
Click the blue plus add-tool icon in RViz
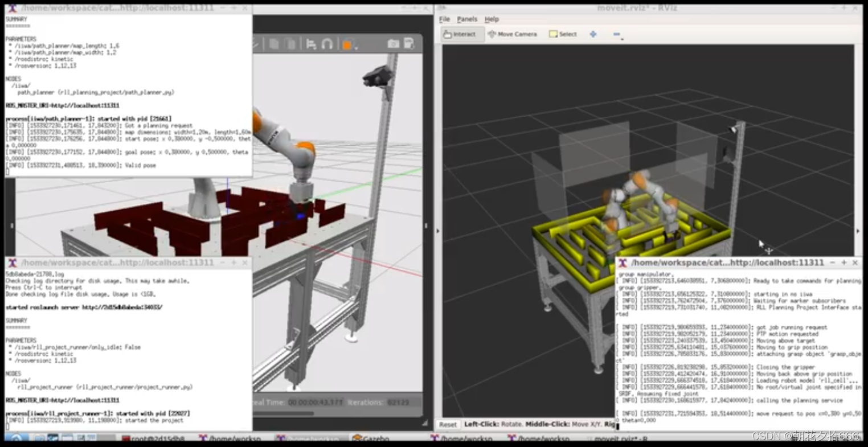(593, 34)
